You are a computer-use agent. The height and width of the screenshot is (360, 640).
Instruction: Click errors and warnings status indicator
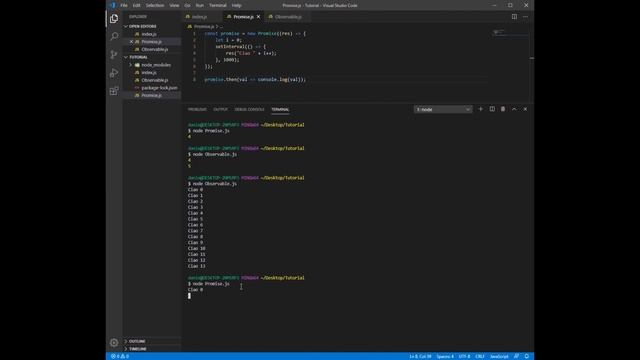click(x=120, y=356)
